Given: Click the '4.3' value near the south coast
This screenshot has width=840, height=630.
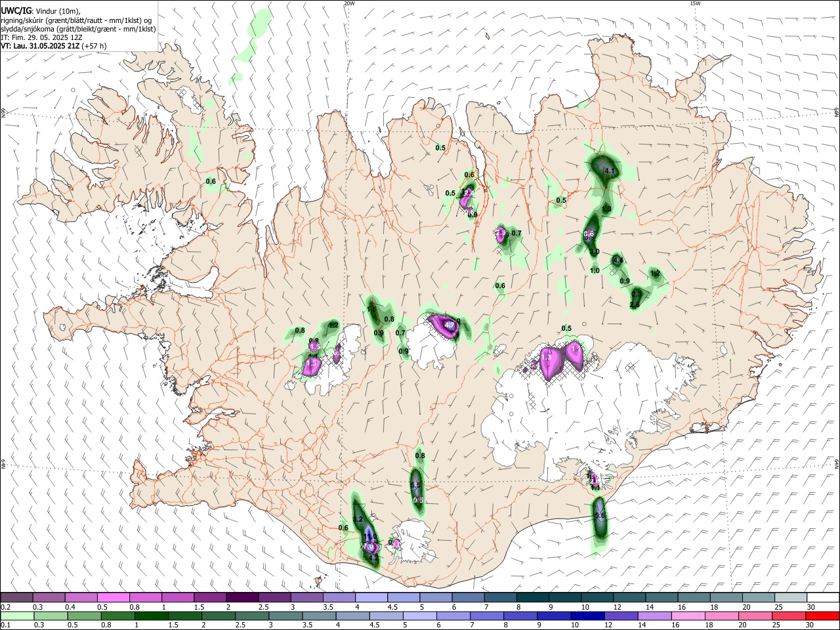Looking at the screenshot, I should tap(373, 558).
